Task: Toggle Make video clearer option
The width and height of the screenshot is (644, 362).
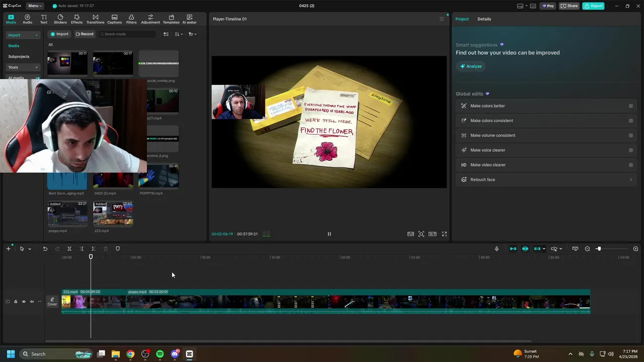Action: [631, 165]
